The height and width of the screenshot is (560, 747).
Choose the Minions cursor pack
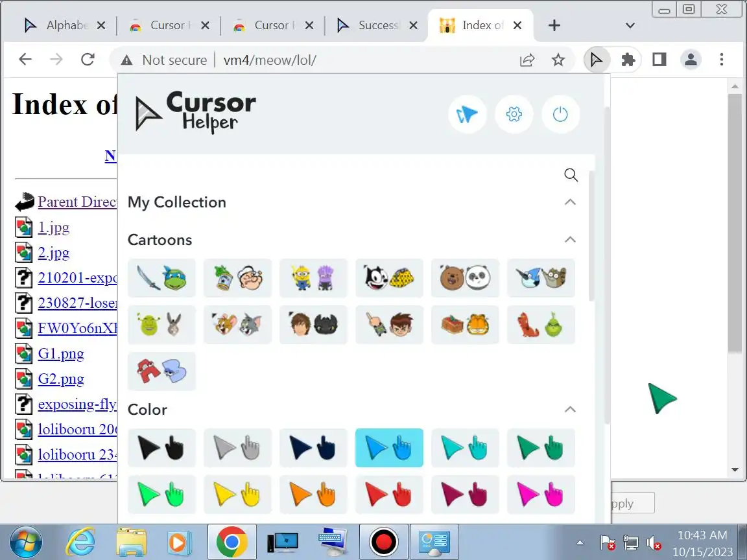coord(313,278)
